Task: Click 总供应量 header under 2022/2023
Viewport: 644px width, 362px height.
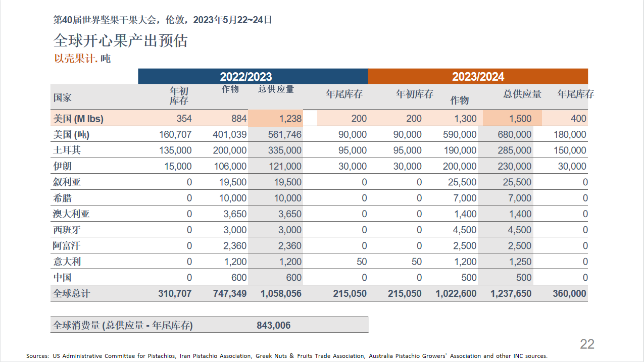Action: coord(276,89)
